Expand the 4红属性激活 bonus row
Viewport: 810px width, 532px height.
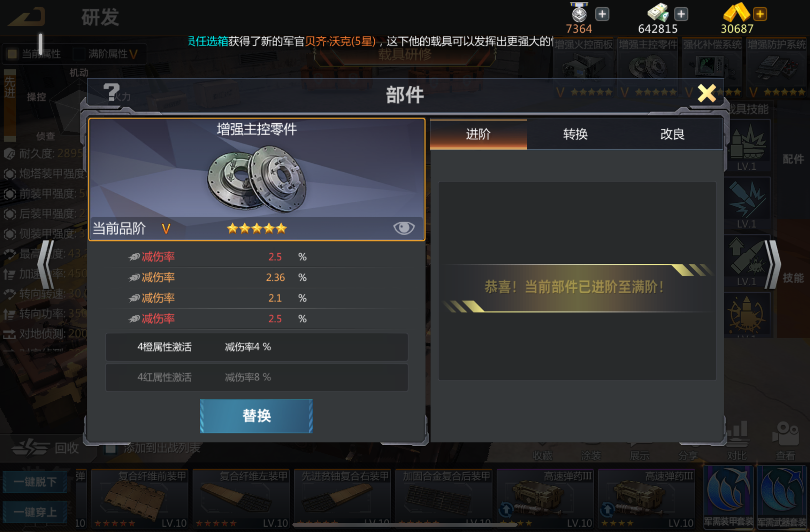click(257, 377)
